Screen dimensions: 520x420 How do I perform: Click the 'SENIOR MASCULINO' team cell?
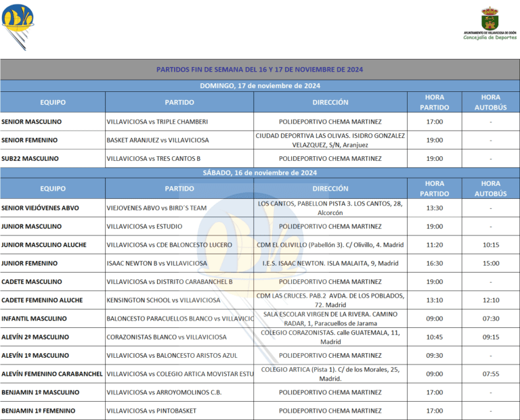[52, 122]
